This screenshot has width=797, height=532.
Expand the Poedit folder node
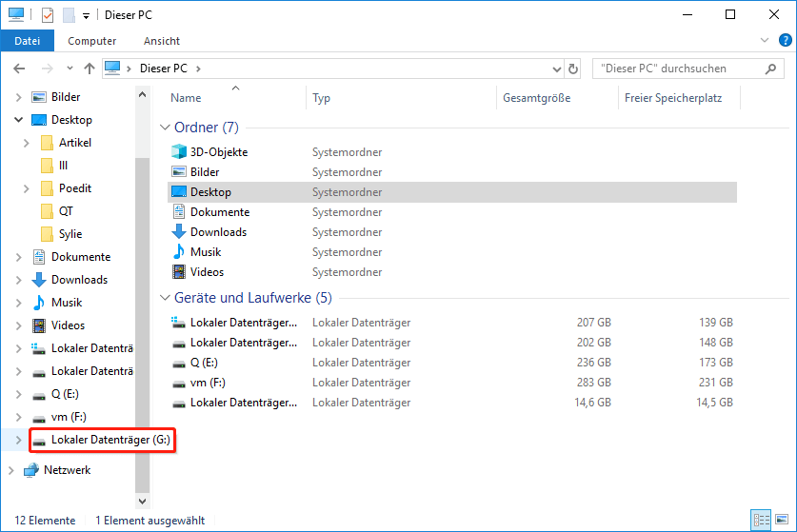[x=27, y=188]
